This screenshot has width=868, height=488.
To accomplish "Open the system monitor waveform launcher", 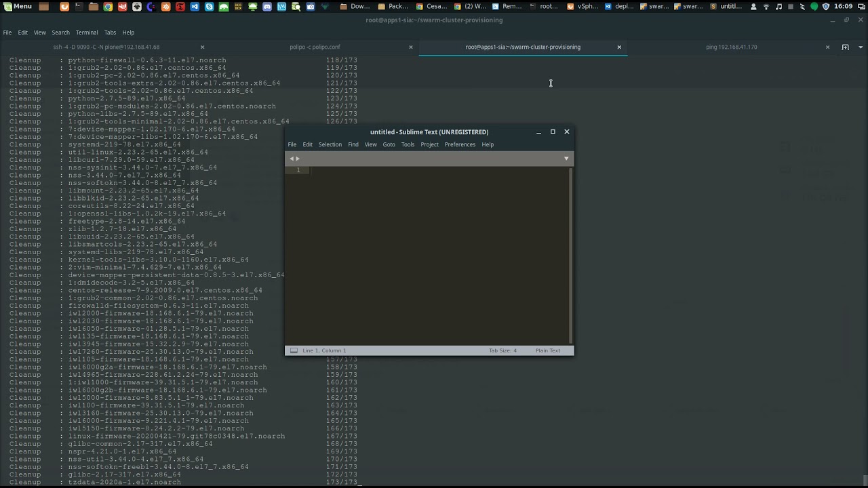I will [x=281, y=6].
